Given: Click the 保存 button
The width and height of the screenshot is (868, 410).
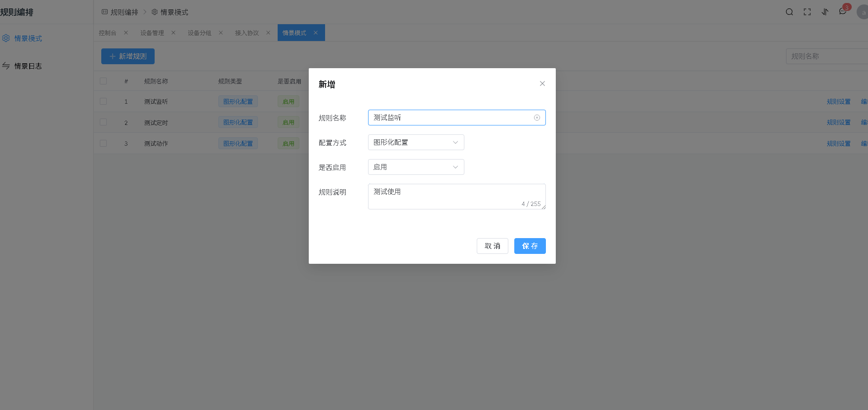Looking at the screenshot, I should pos(530,246).
